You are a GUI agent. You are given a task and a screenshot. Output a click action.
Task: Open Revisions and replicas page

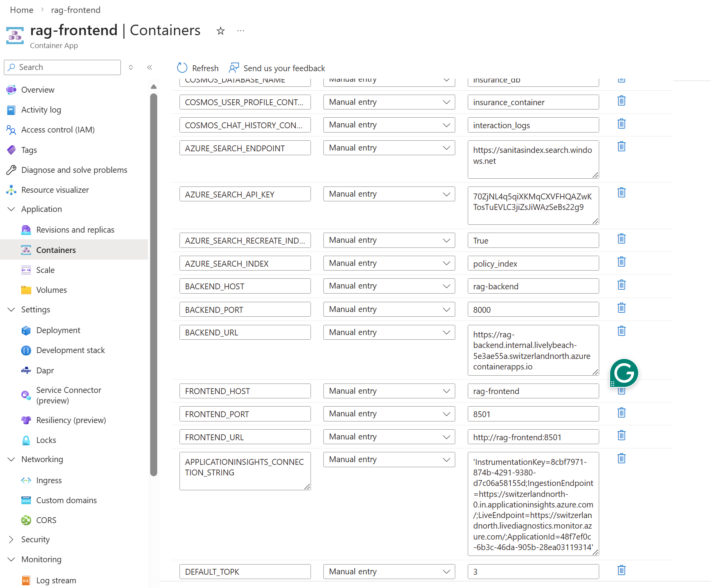pos(75,230)
